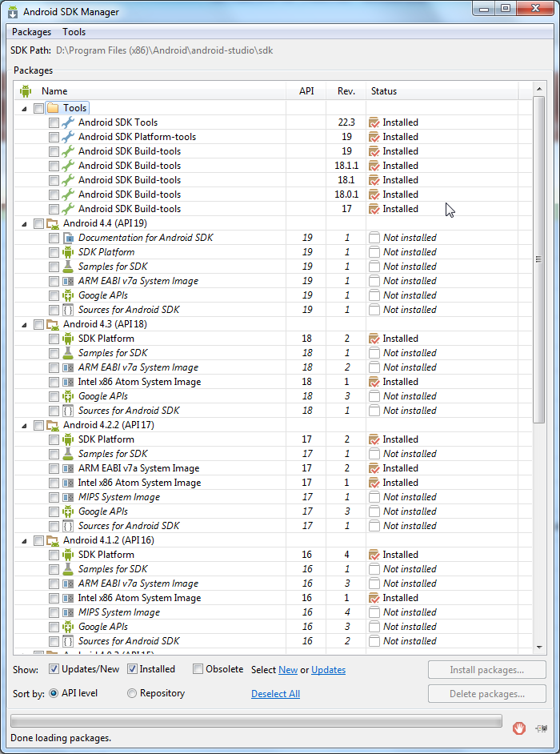Image resolution: width=560 pixels, height=754 pixels.
Task: Collapse the Android 4.3 (API 18) node
Action: (24, 325)
